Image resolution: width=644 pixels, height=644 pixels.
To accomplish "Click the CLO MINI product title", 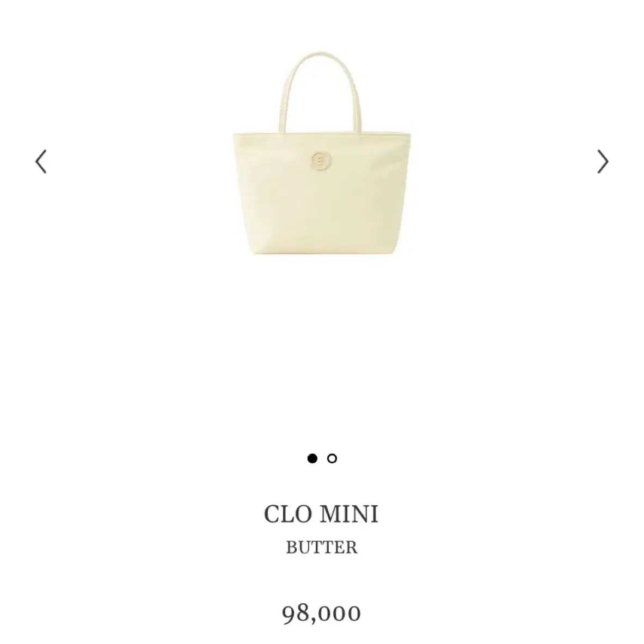I will pos(321,514).
